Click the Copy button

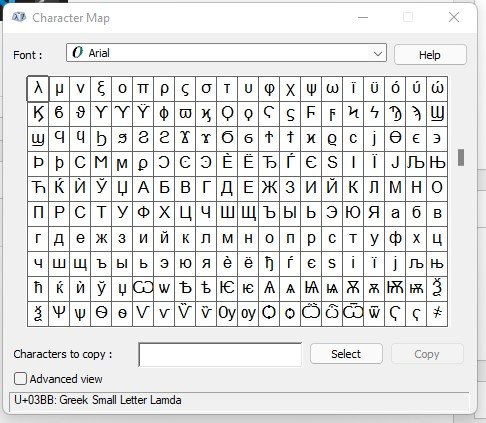[x=427, y=354]
